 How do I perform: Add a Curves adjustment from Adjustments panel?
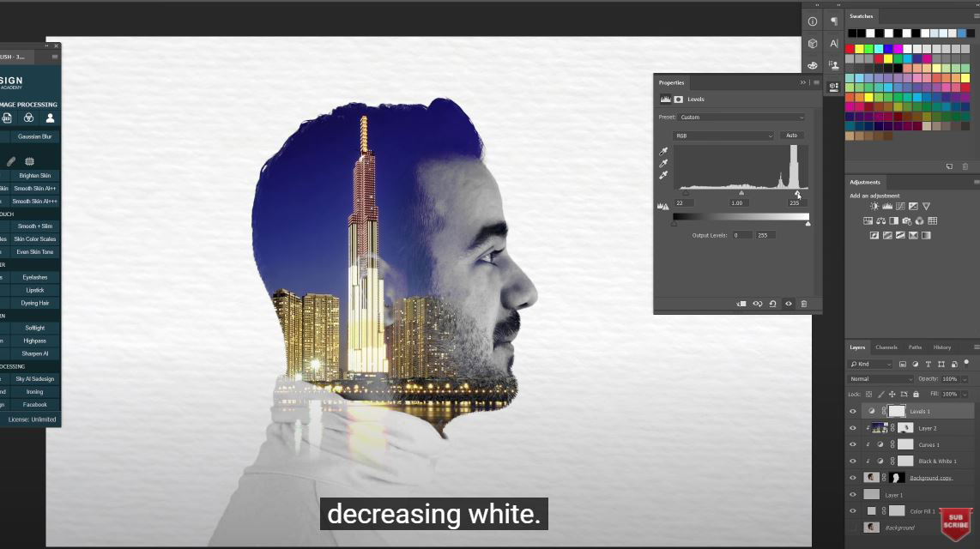click(900, 206)
